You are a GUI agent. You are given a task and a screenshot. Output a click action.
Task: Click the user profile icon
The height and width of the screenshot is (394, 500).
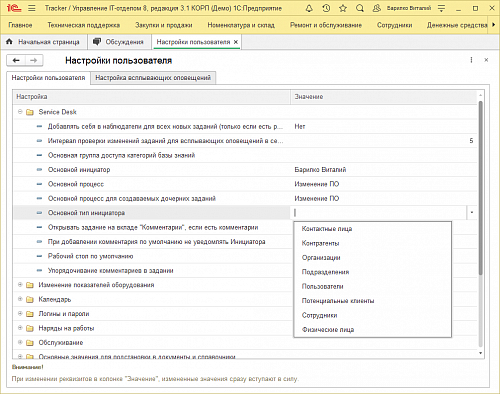click(377, 8)
